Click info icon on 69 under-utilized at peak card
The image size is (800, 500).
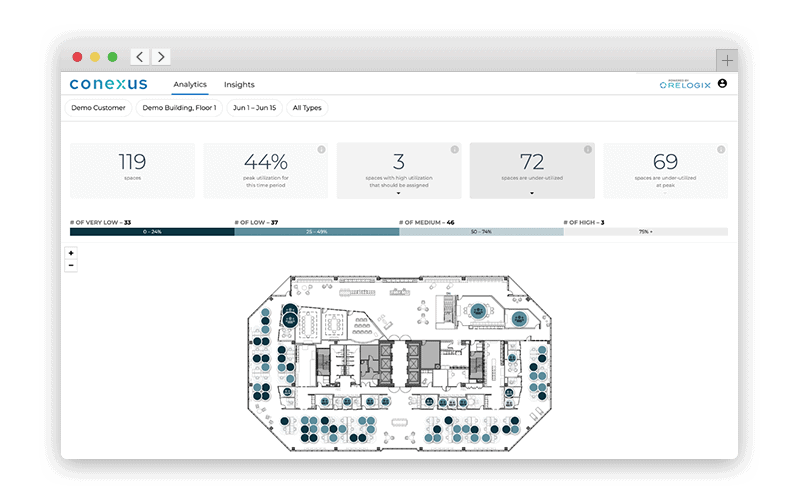click(721, 149)
